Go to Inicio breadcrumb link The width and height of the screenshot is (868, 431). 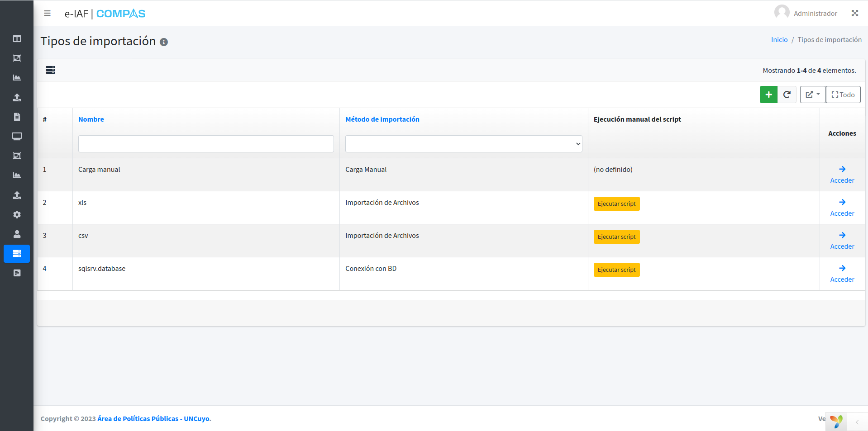click(x=779, y=40)
